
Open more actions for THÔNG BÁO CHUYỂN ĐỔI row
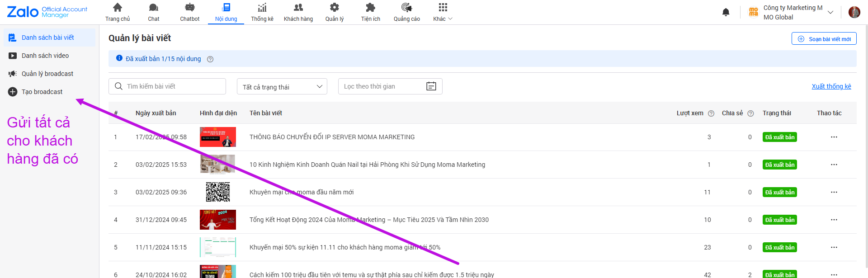834,137
